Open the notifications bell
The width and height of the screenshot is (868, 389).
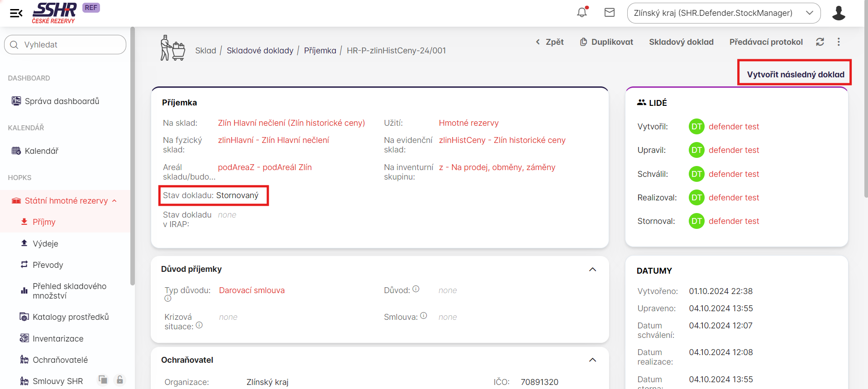point(582,12)
